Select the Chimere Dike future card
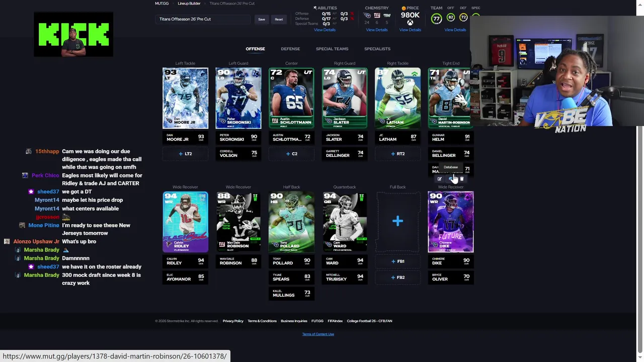Image resolution: width=644 pixels, height=362 pixels. click(451, 222)
